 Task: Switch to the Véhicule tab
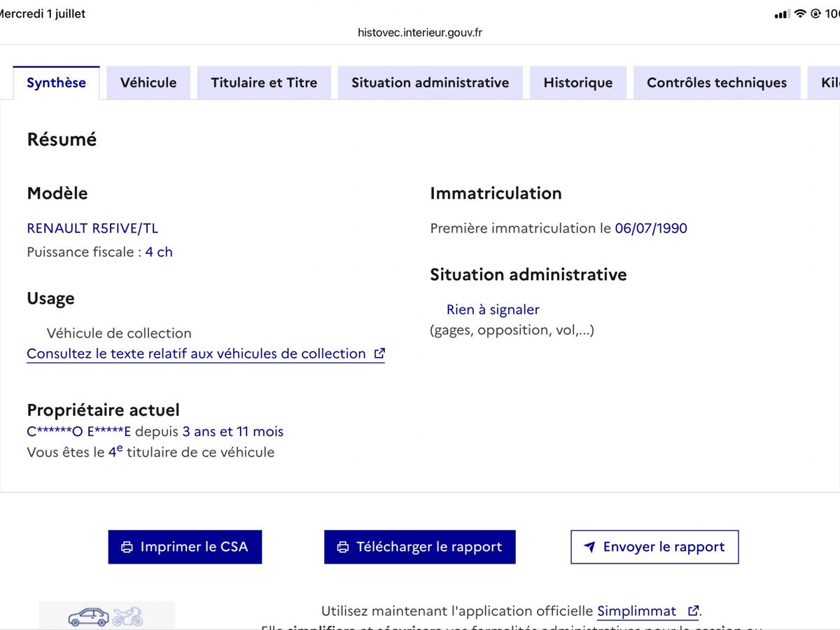pos(148,83)
